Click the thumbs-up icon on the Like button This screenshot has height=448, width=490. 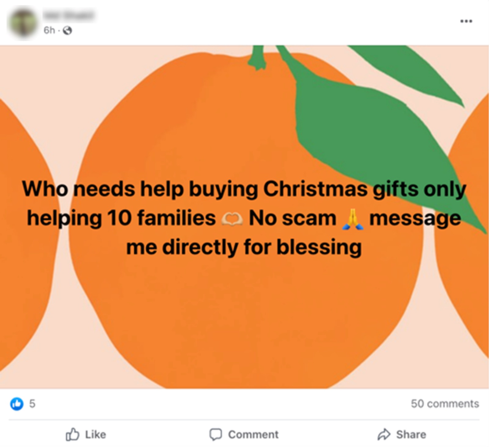click(x=72, y=434)
